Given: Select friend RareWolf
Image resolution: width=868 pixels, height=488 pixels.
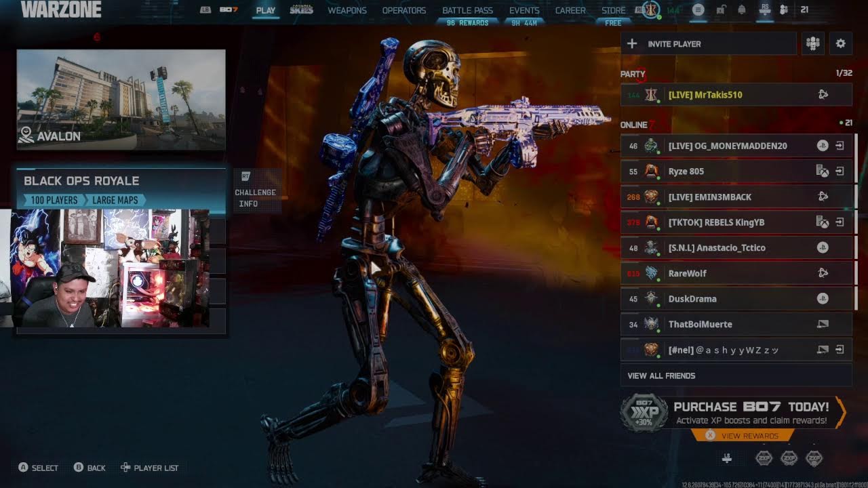Looking at the screenshot, I should 736,273.
